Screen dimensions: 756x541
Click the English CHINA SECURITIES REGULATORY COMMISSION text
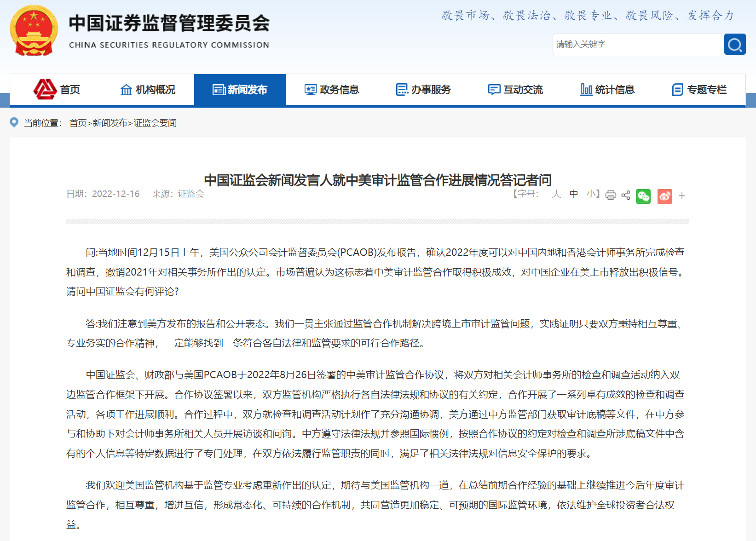coord(169,45)
